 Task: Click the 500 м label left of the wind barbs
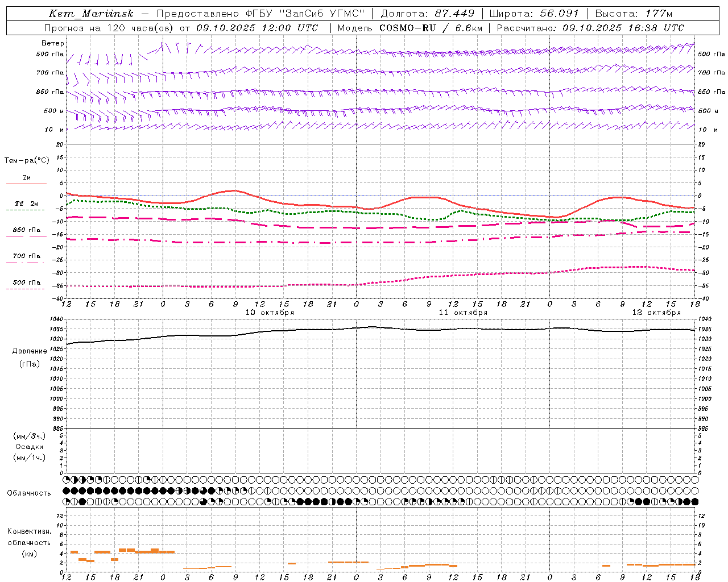point(54,111)
